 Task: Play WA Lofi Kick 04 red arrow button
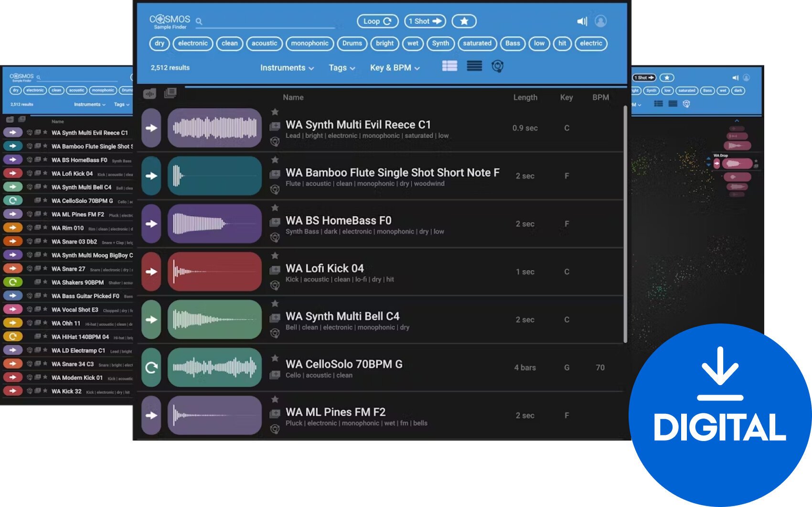tap(151, 271)
